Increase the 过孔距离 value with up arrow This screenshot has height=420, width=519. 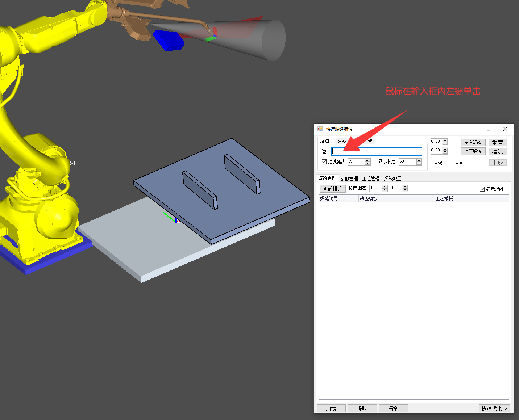click(368, 160)
